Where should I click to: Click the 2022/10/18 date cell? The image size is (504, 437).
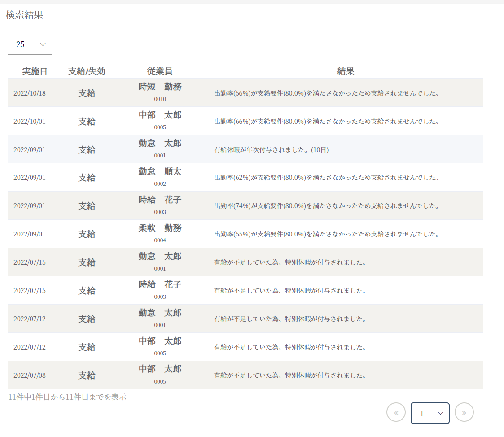30,93
